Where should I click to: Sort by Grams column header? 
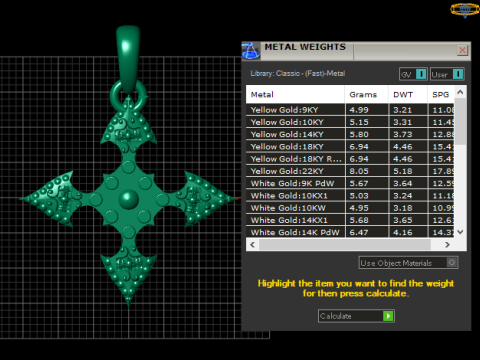coord(366,95)
